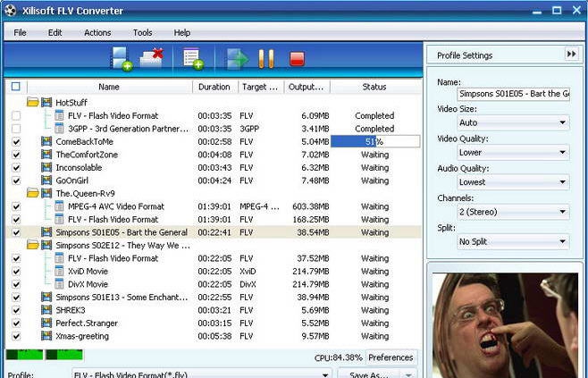588x378 pixels.
Task: Open the Tools menu
Action: pyautogui.click(x=142, y=33)
